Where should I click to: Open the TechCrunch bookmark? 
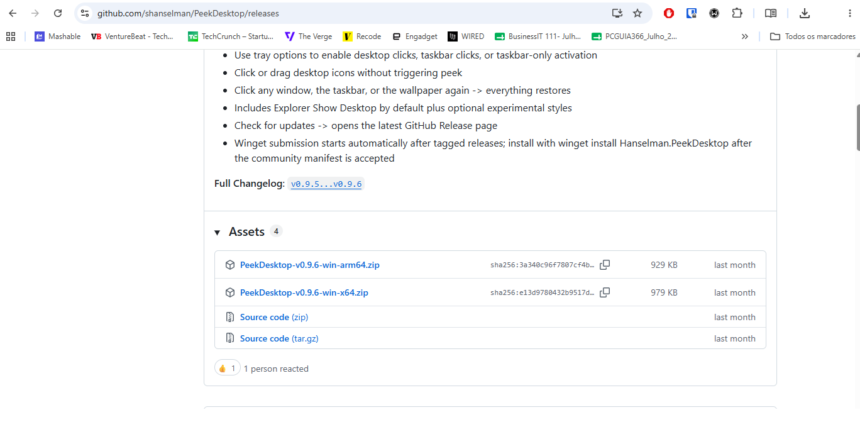(x=230, y=36)
